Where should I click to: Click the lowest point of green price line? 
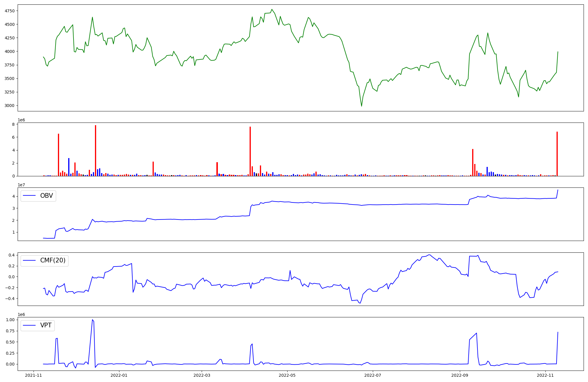tap(362, 106)
